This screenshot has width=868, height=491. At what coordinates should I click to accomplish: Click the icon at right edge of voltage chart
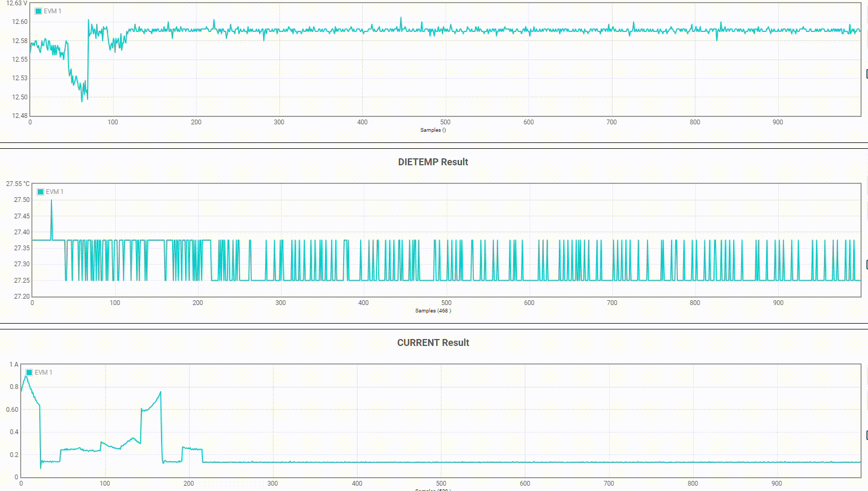coord(866,74)
